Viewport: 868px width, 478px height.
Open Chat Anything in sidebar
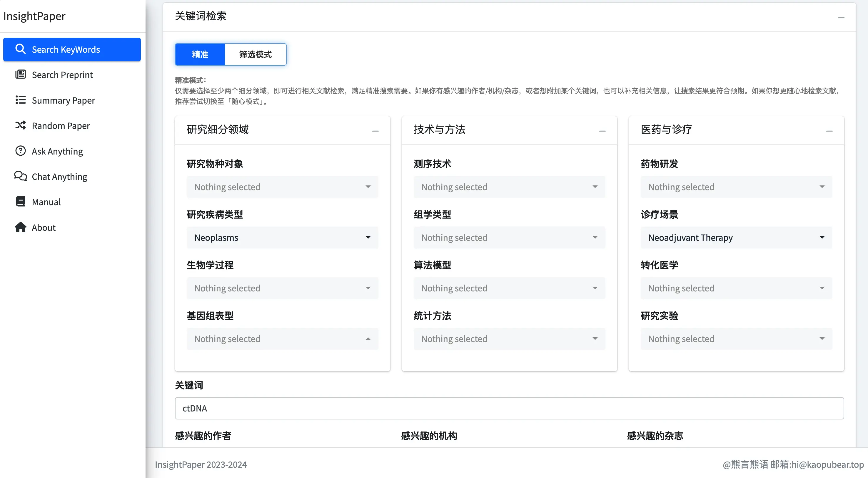tap(72, 176)
